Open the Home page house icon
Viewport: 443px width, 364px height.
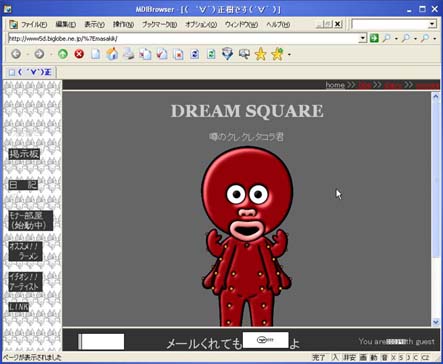(112, 54)
